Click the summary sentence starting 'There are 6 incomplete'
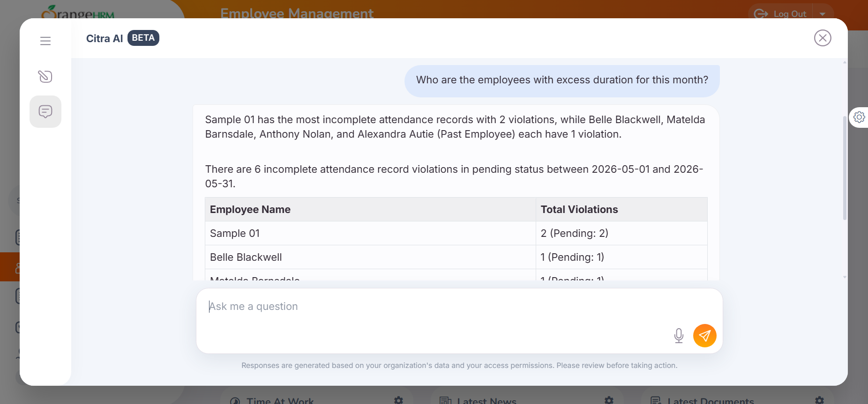This screenshot has height=404, width=868. [x=454, y=176]
